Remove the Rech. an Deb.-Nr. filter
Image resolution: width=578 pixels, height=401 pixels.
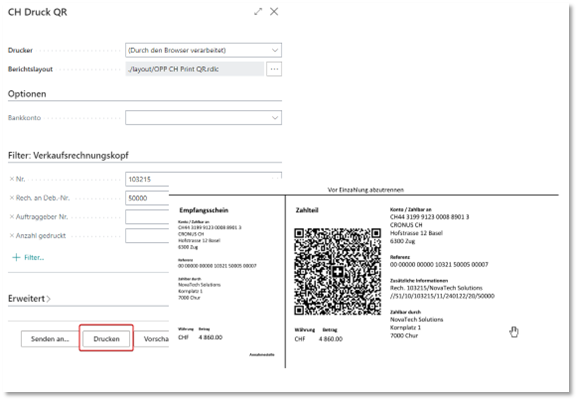tap(12, 198)
